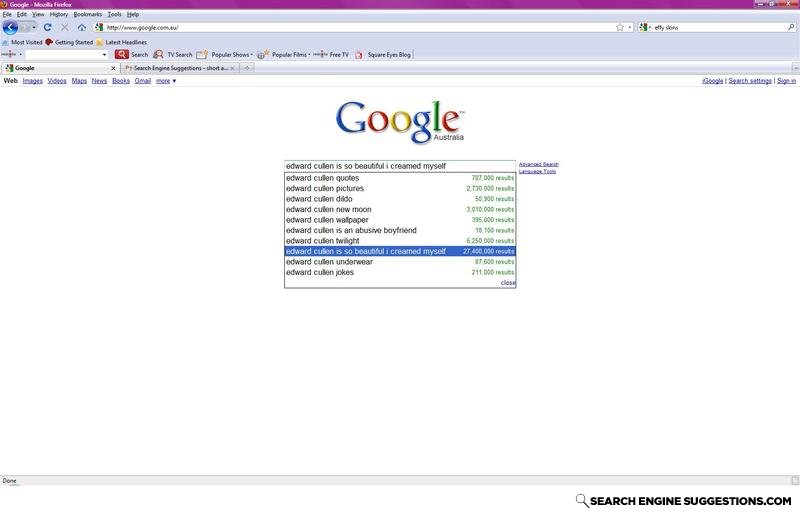Expand Google's more menu
Viewport: 800px width, 512px height.
pyautogui.click(x=166, y=81)
